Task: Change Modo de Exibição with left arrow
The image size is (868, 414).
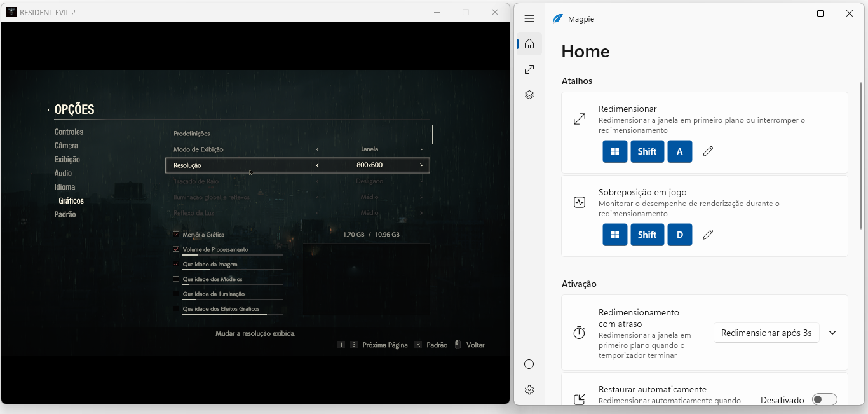Action: pos(317,149)
